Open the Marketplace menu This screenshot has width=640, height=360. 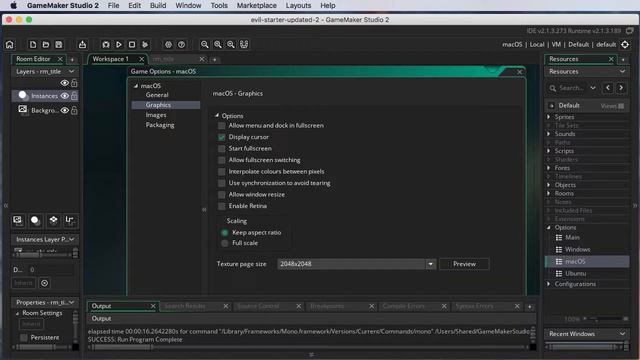pyautogui.click(x=257, y=6)
